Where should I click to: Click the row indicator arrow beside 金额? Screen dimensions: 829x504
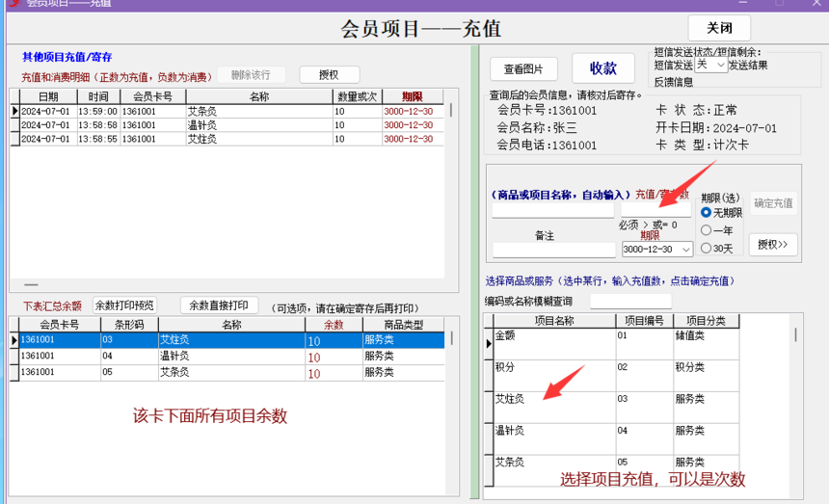489,344
